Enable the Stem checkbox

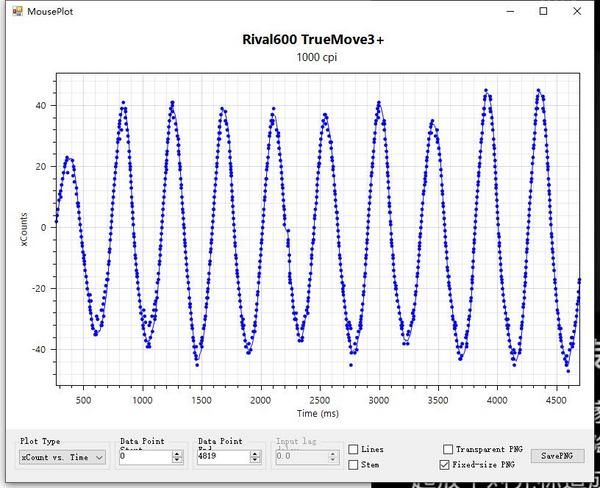[x=353, y=465]
